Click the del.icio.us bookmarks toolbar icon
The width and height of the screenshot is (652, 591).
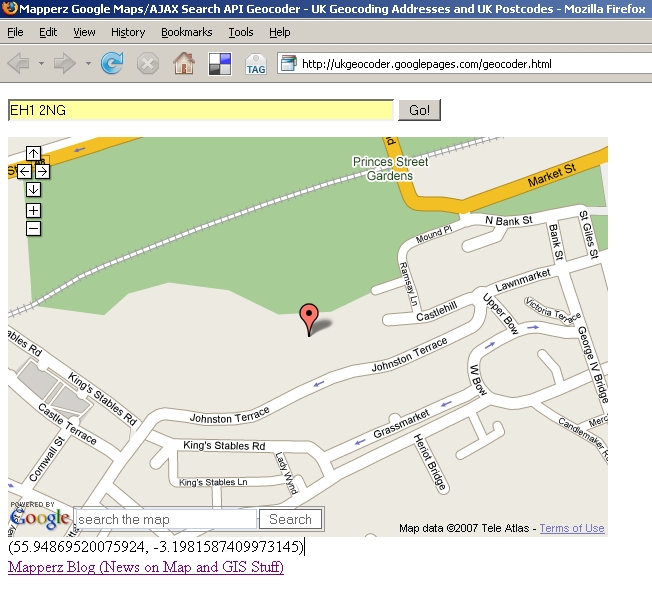pos(220,64)
